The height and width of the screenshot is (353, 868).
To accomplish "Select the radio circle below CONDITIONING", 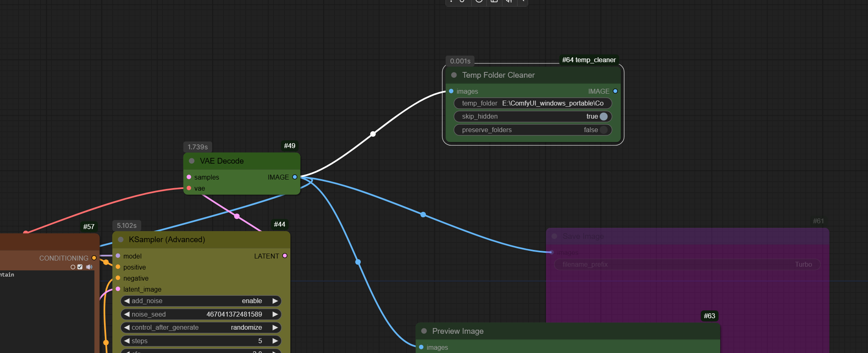I will [x=73, y=267].
